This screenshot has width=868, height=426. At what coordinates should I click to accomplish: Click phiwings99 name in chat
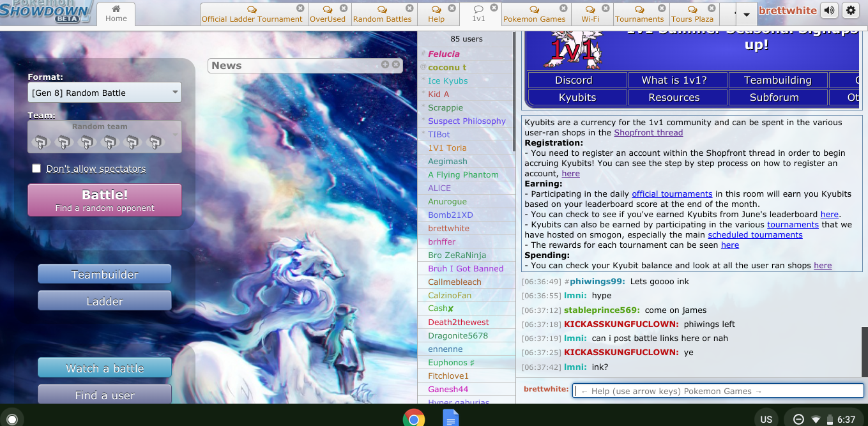(x=598, y=282)
